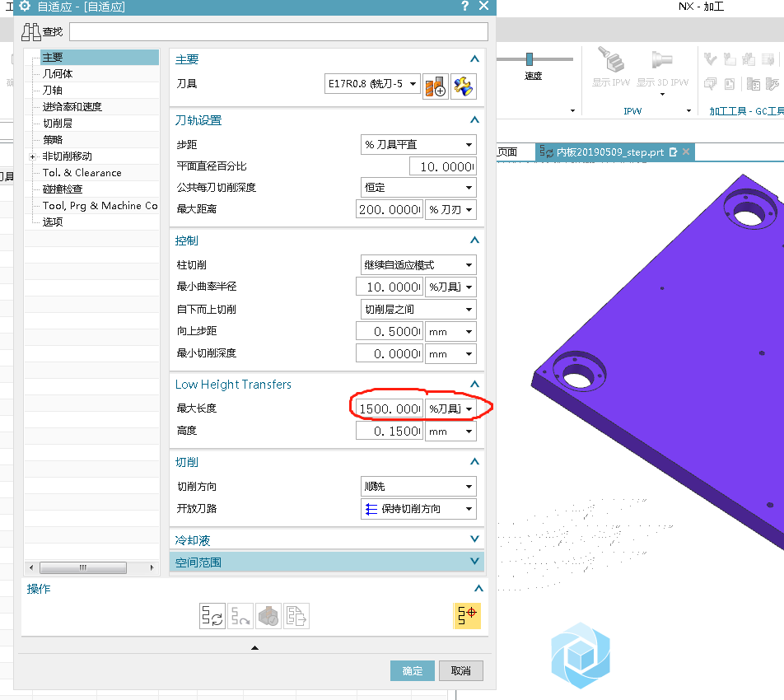
Task: Click the 查找 search input field
Action: coord(278,31)
